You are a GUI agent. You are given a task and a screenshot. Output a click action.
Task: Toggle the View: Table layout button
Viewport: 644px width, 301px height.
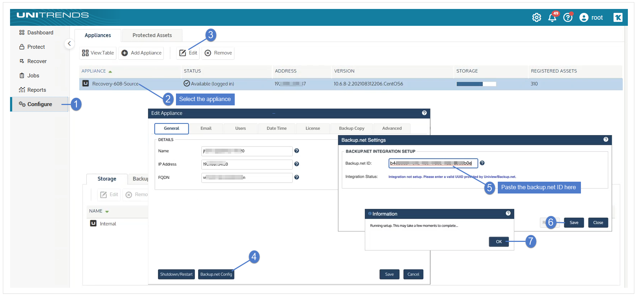coord(98,53)
